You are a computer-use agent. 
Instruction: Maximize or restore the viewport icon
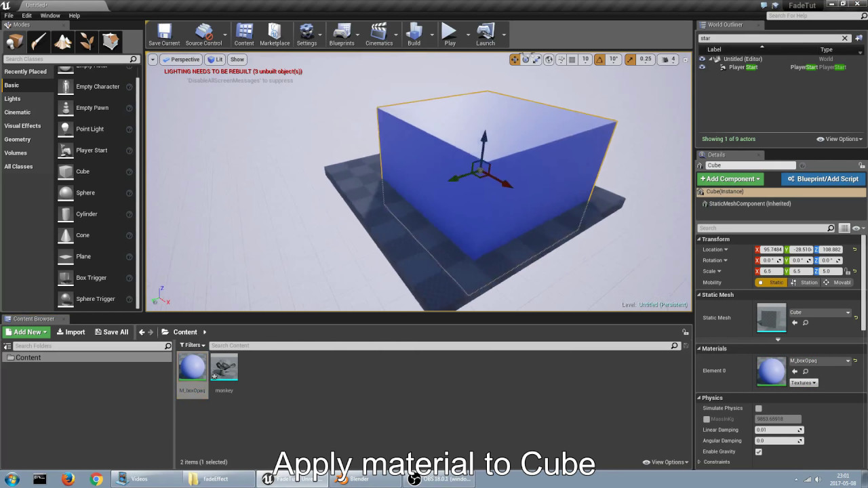pyautogui.click(x=685, y=60)
